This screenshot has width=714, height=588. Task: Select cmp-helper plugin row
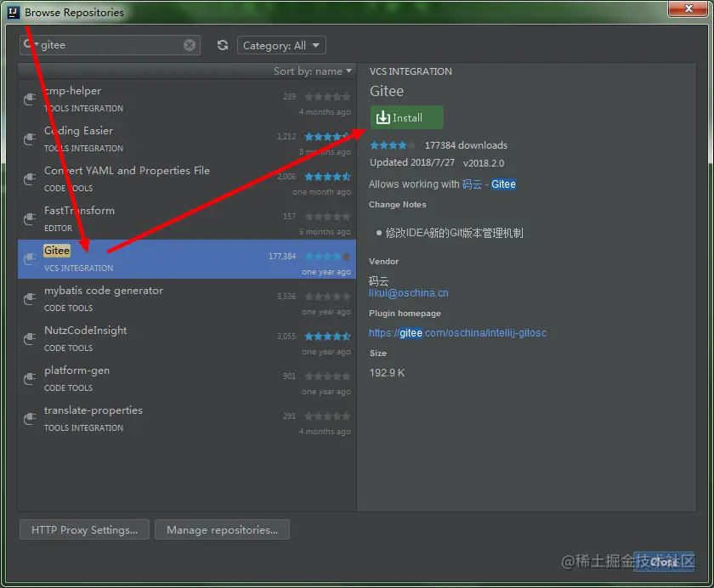187,99
